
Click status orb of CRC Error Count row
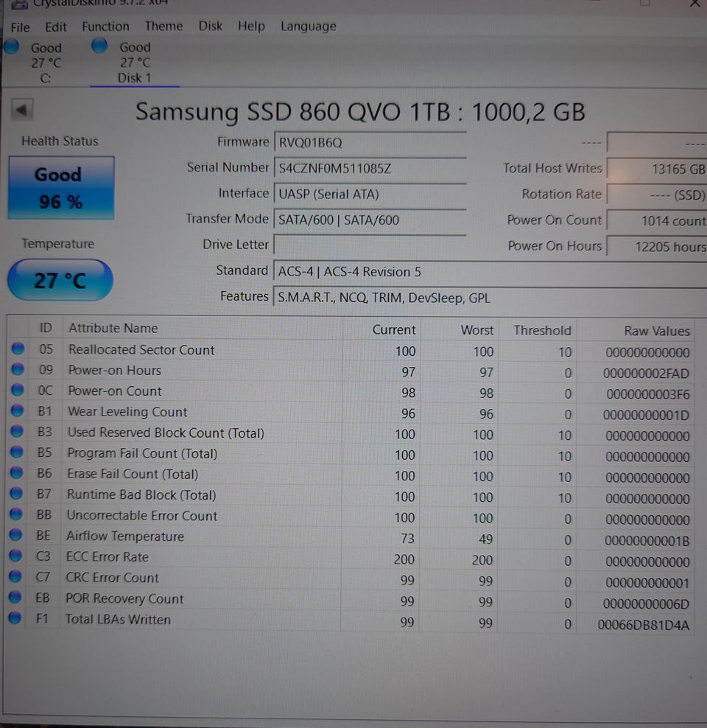[15, 575]
